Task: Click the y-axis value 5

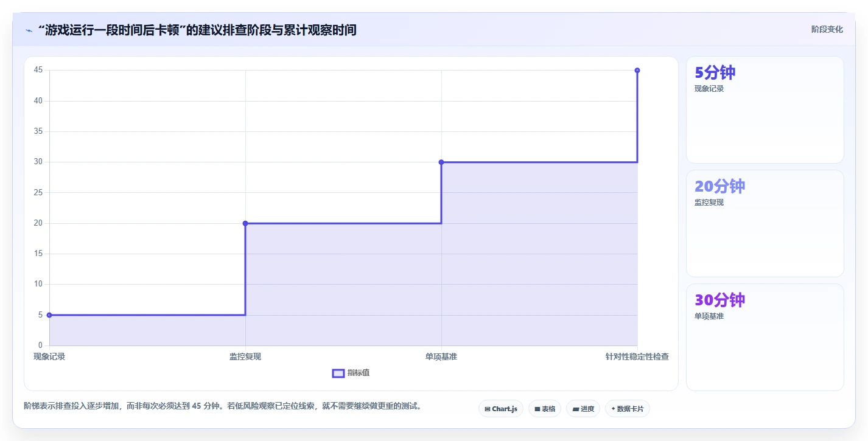Action: [x=40, y=315]
